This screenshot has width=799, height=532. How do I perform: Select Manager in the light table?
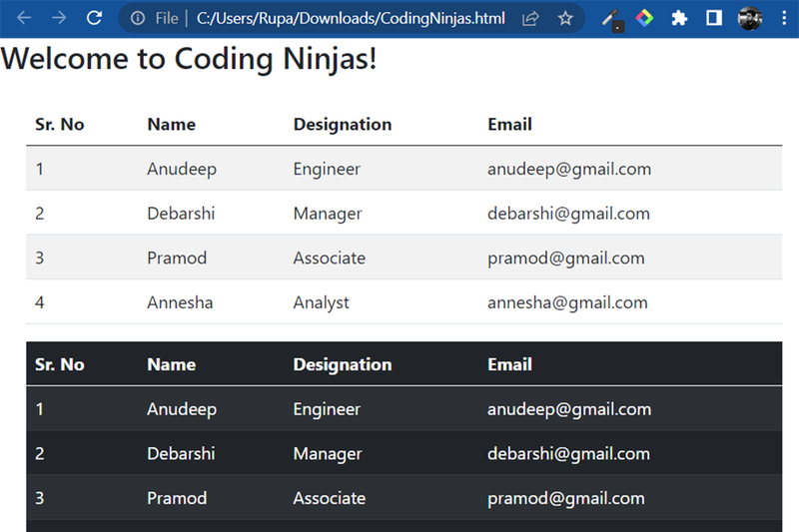(x=328, y=214)
